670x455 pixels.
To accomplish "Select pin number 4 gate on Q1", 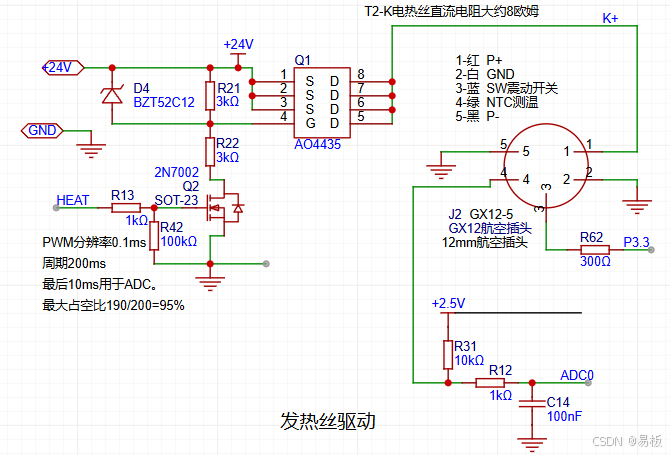I will coord(284,116).
